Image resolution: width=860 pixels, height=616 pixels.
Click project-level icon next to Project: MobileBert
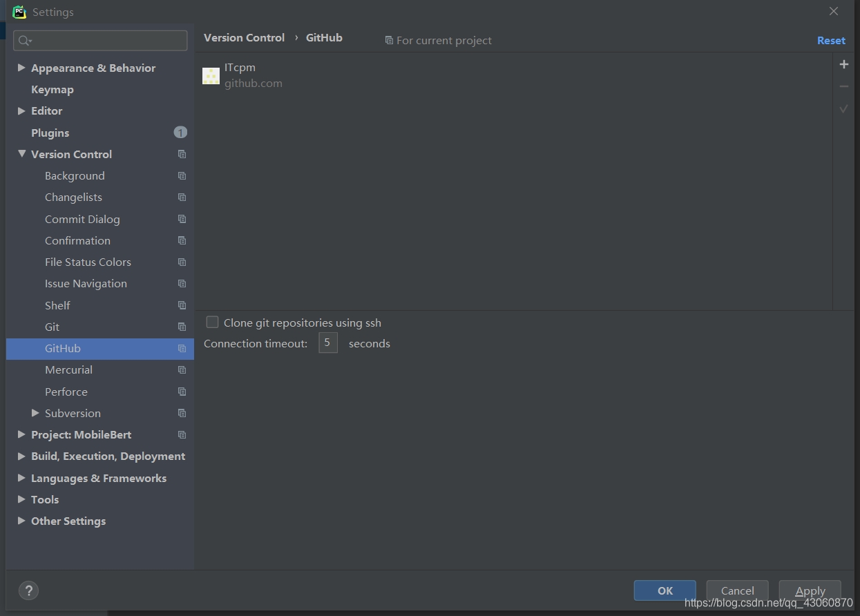click(182, 434)
